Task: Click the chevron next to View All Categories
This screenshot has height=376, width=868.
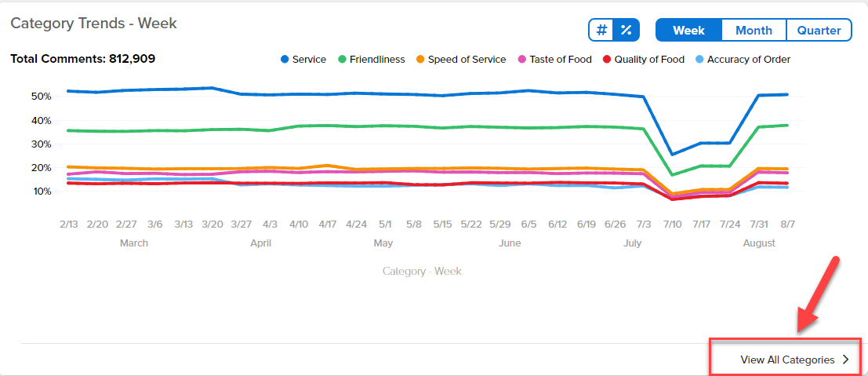Action: (x=845, y=360)
